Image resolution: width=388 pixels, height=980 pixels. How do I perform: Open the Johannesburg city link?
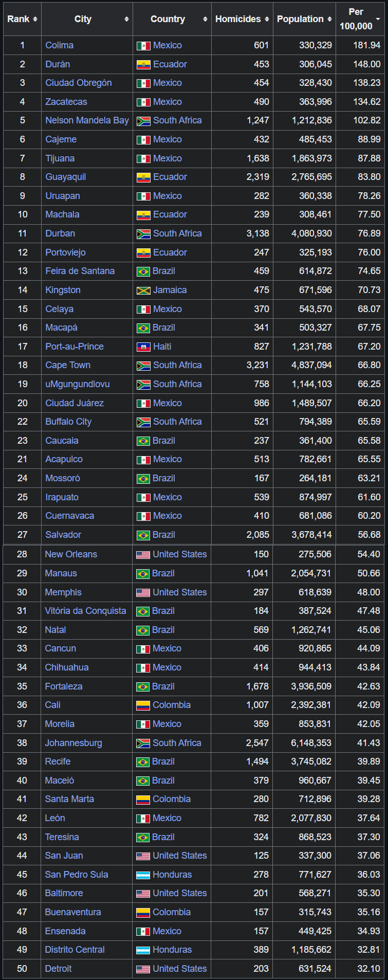[73, 743]
